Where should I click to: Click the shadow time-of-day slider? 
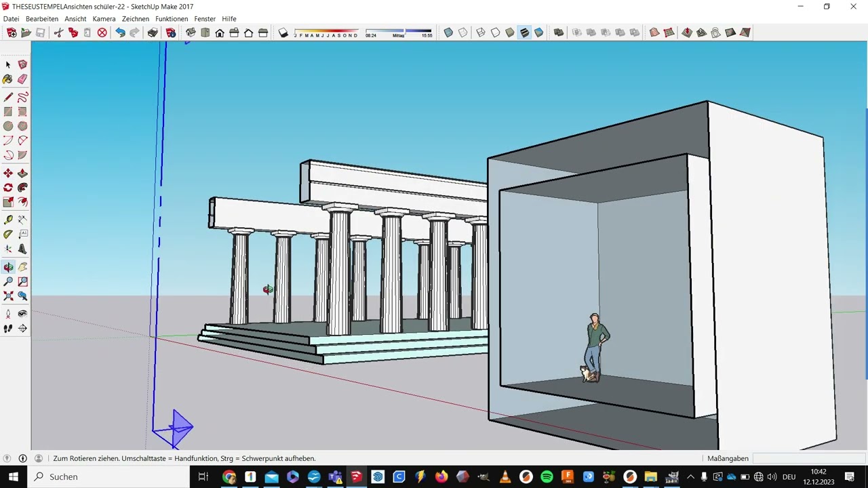pos(399,33)
